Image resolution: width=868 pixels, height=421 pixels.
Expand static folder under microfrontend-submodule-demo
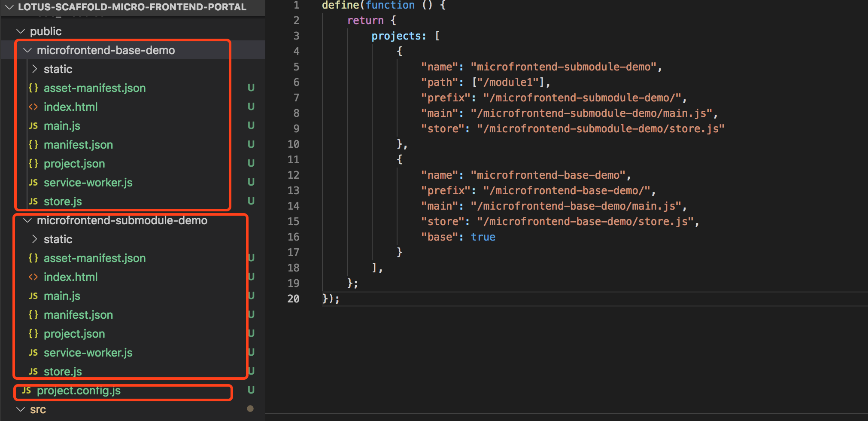tap(35, 239)
